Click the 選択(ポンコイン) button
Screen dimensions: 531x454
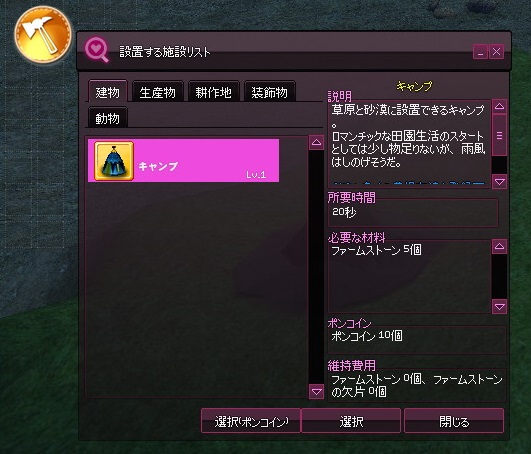click(x=251, y=421)
